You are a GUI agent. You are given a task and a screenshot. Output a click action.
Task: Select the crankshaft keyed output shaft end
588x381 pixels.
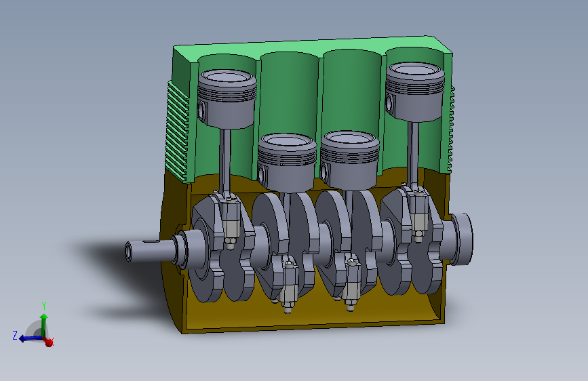[x=150, y=251]
